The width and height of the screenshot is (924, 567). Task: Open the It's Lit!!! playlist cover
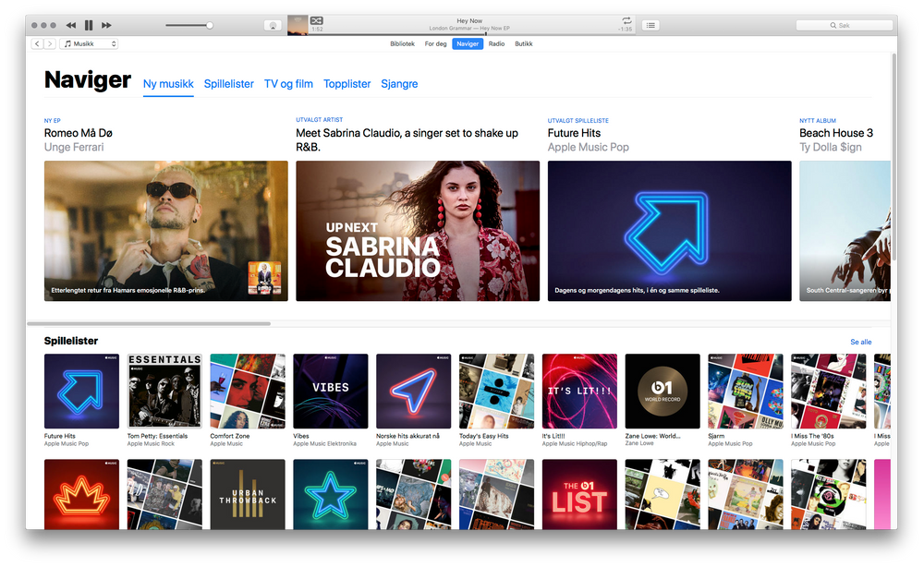point(580,391)
